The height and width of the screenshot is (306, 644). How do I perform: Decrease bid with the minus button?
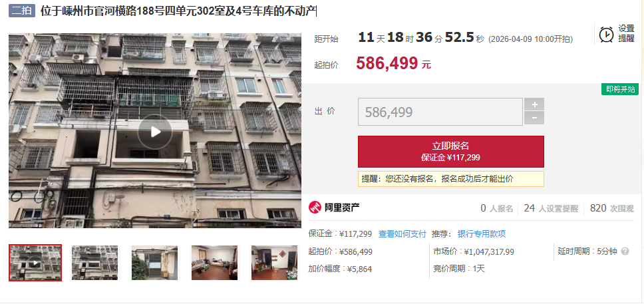534,118
